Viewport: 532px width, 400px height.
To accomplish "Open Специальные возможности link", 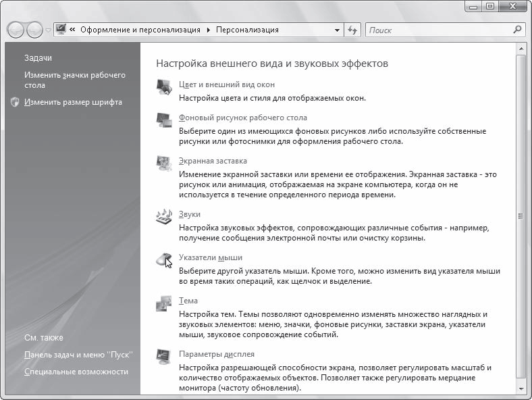I will [x=76, y=372].
